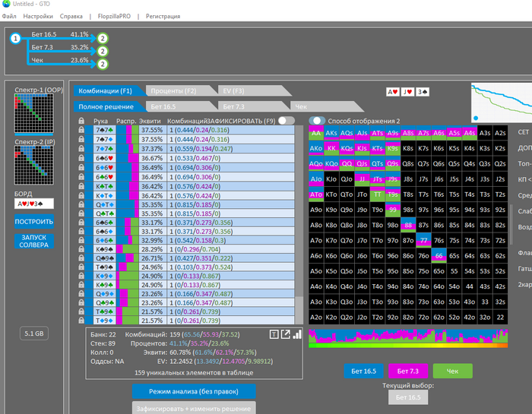The image size is (532, 414).
Task: Click the lock icon beside hand 6♠6♥
Action: (x=81, y=158)
